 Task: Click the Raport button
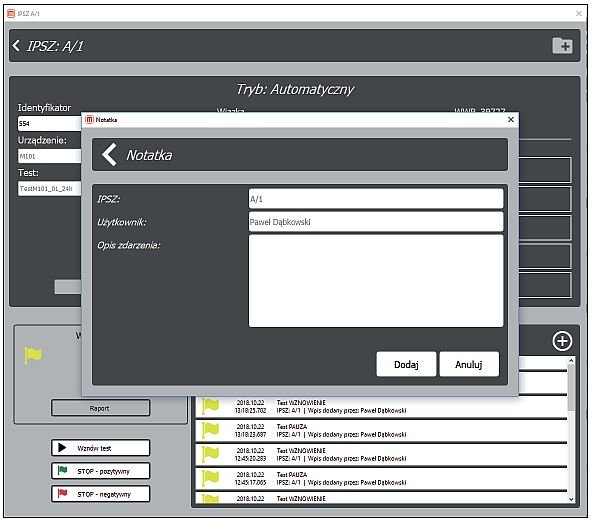100,408
